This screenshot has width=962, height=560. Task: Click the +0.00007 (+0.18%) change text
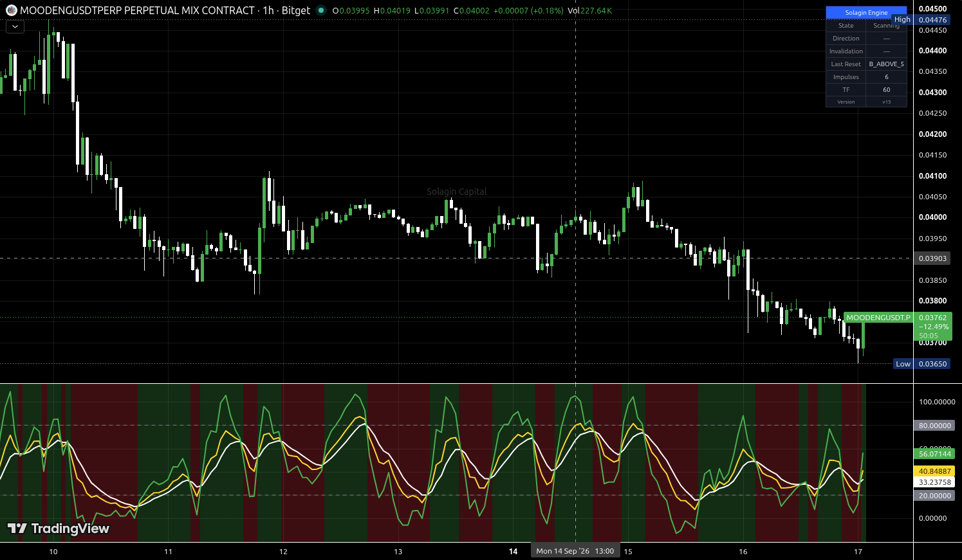pos(528,11)
